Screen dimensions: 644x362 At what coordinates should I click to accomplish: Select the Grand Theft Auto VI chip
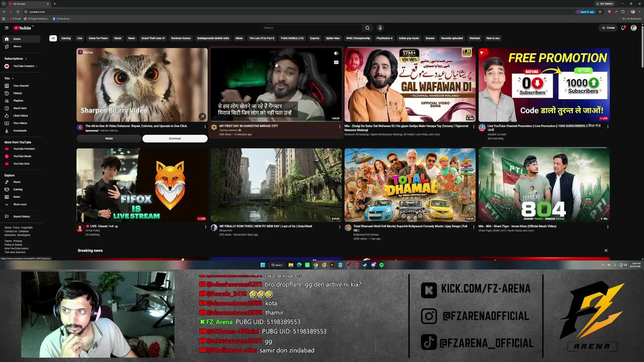click(153, 38)
